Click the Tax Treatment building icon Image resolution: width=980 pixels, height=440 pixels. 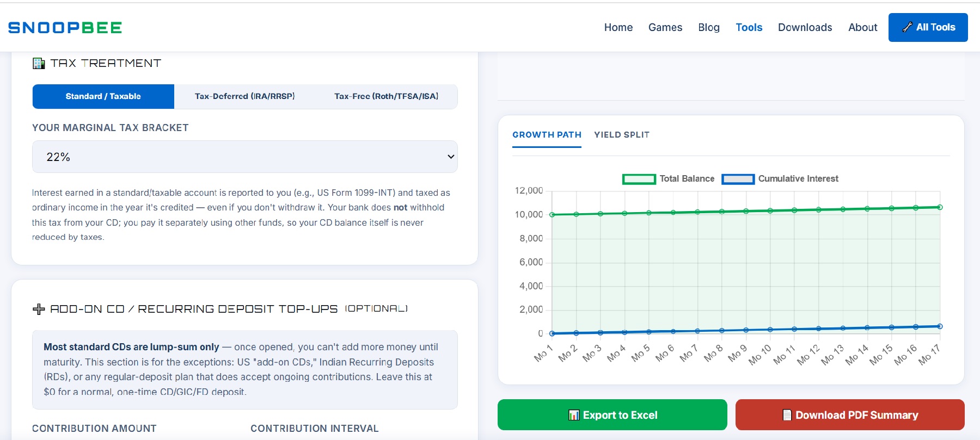point(39,64)
